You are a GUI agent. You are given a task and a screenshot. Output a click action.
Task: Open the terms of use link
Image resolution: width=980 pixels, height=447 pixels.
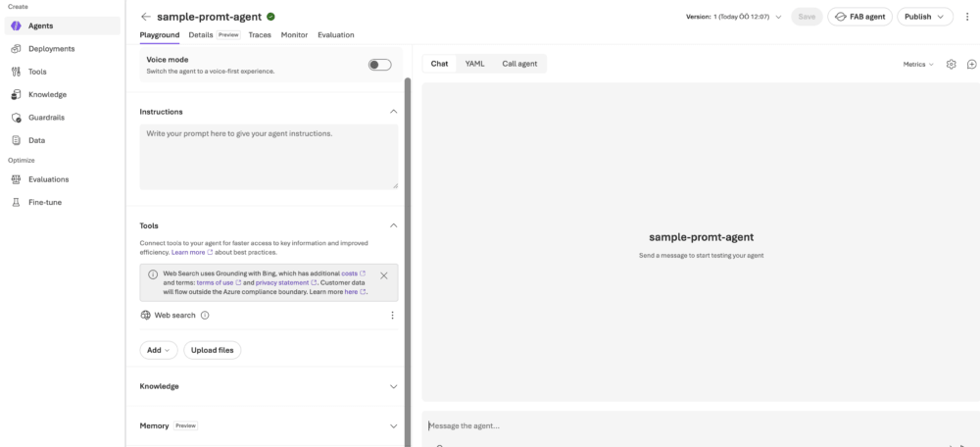215,282
